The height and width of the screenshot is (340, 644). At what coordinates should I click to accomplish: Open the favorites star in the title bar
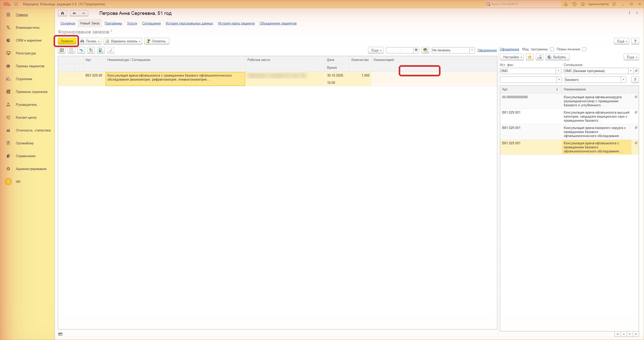[583, 4]
